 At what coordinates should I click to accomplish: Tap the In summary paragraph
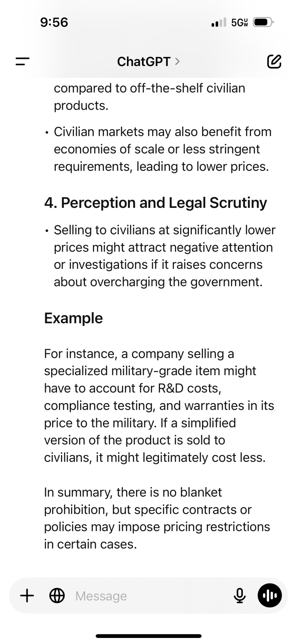coord(157,518)
